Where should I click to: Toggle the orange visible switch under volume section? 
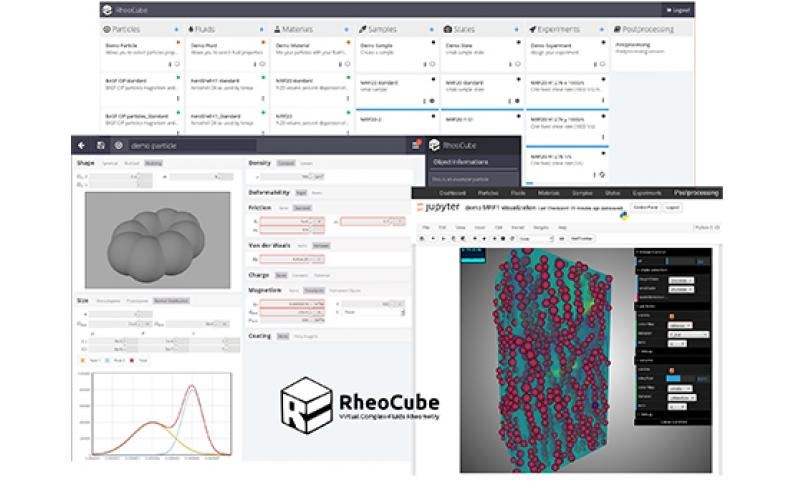pos(671,370)
